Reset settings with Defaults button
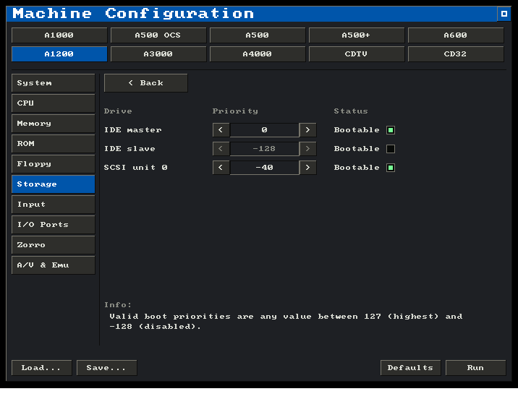The image size is (518, 420). click(x=410, y=368)
